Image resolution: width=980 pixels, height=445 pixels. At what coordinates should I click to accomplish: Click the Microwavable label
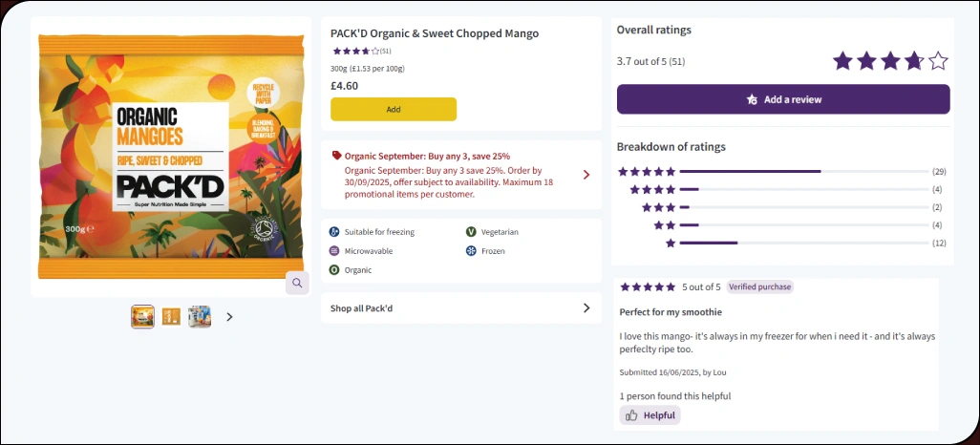(369, 251)
